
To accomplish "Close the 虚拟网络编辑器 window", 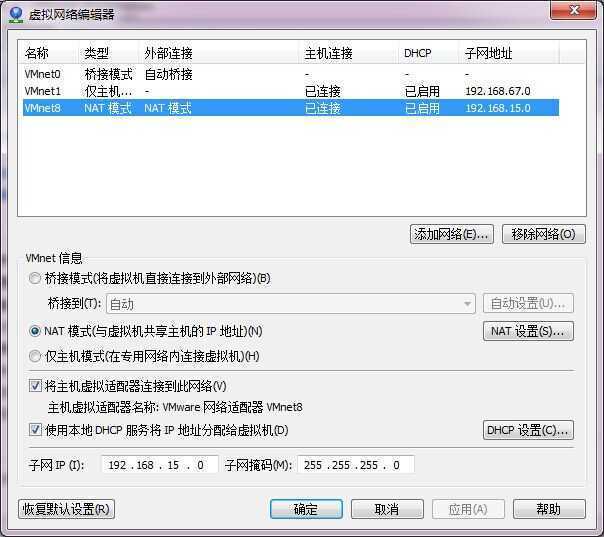I will 574,10.
